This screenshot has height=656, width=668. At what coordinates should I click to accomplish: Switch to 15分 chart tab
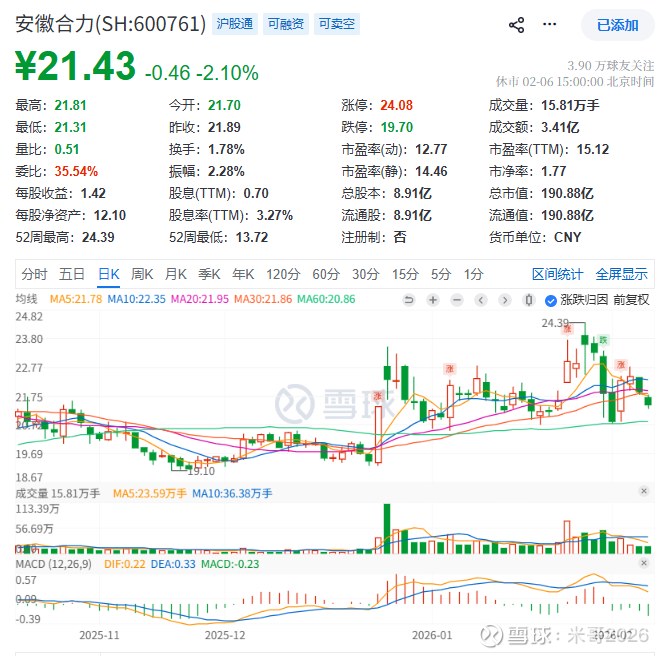405,274
